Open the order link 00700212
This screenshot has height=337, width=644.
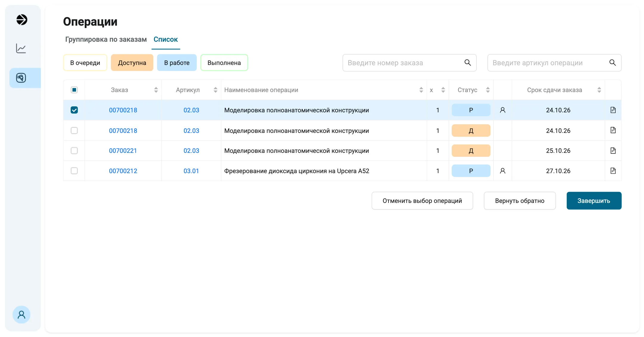click(x=123, y=171)
